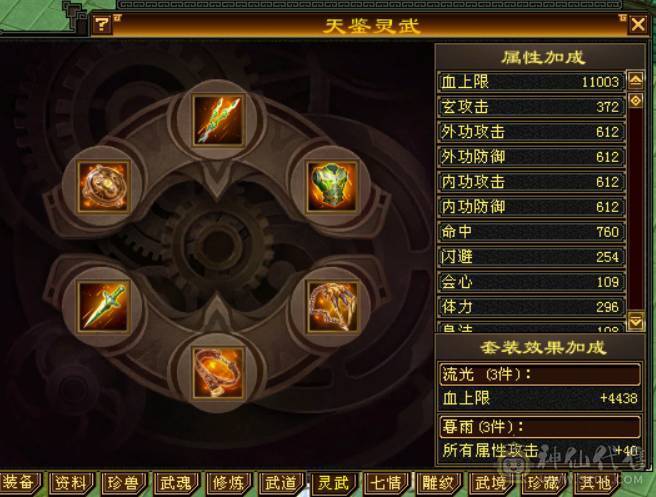Image resolution: width=656 pixels, height=497 pixels.
Task: Click the central gear emblem
Action: [x=217, y=246]
